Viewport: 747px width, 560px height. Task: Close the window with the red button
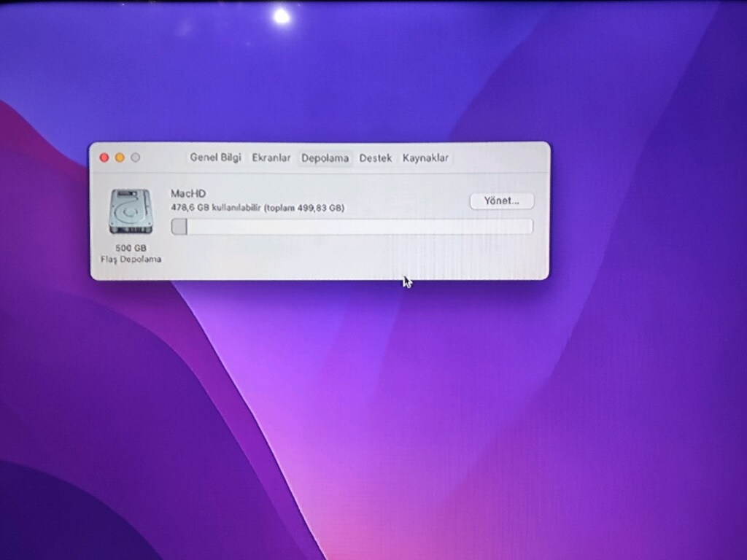point(104,157)
